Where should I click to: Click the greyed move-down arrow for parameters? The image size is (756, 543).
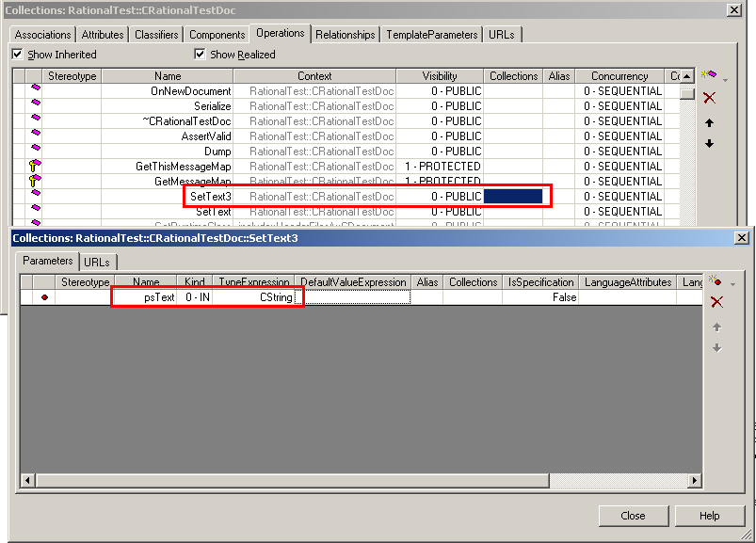[x=717, y=348]
